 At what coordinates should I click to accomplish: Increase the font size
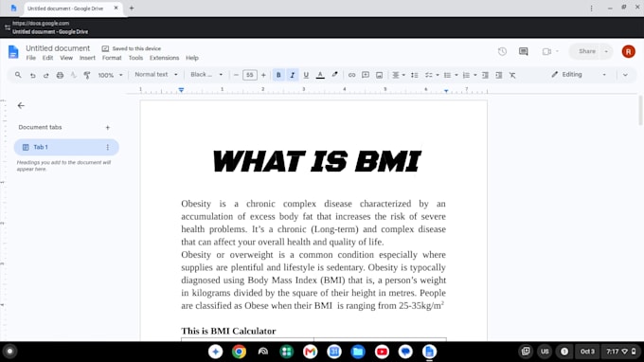point(263,75)
